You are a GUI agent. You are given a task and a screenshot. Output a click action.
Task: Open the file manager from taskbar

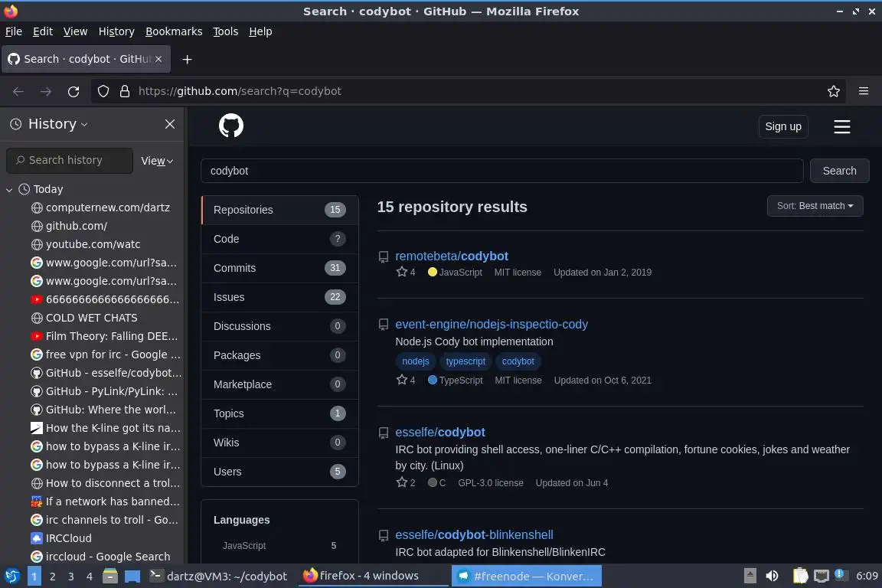click(110, 576)
